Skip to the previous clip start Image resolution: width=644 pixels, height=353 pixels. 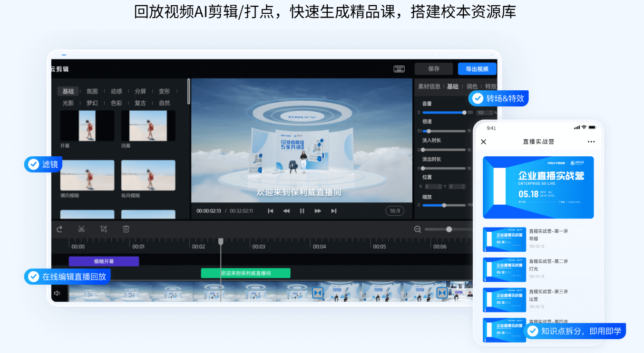point(270,211)
